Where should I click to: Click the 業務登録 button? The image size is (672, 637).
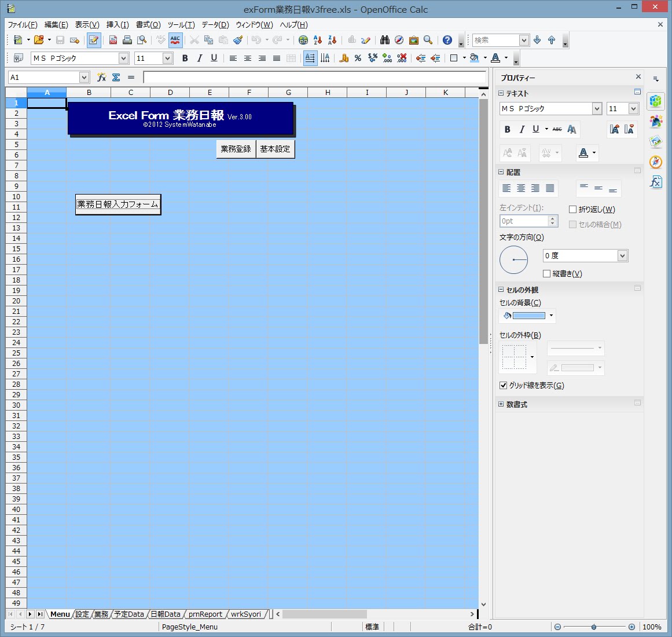click(236, 149)
